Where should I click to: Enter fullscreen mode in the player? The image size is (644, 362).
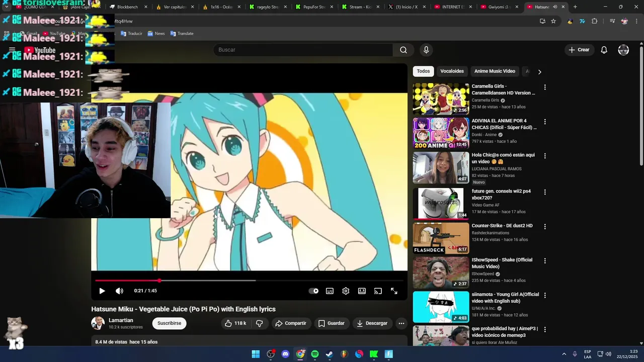pyautogui.click(x=394, y=291)
